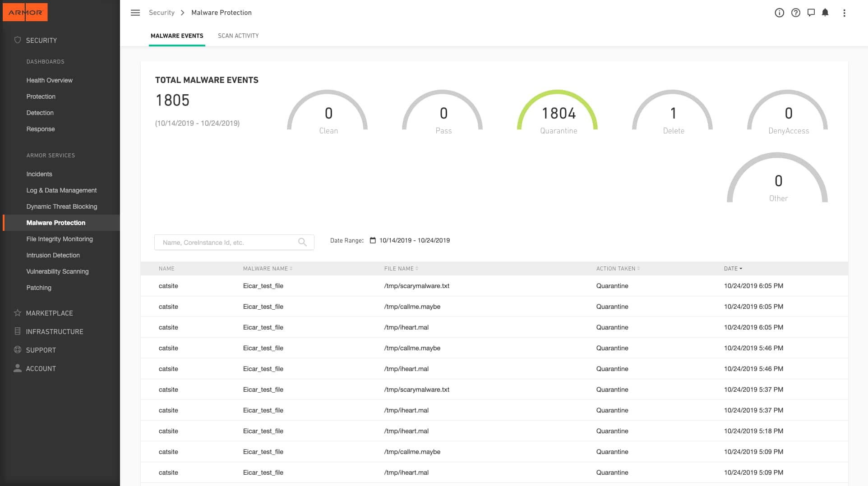Click the info circle icon
Screen dimensions: 868x486
779,13
